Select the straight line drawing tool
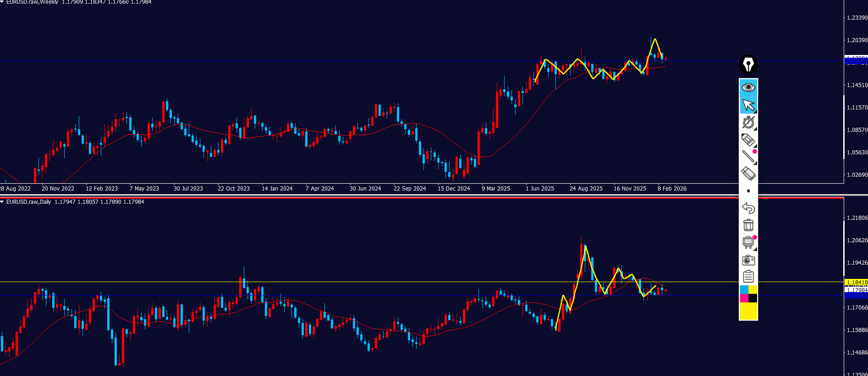 pyautogui.click(x=748, y=157)
